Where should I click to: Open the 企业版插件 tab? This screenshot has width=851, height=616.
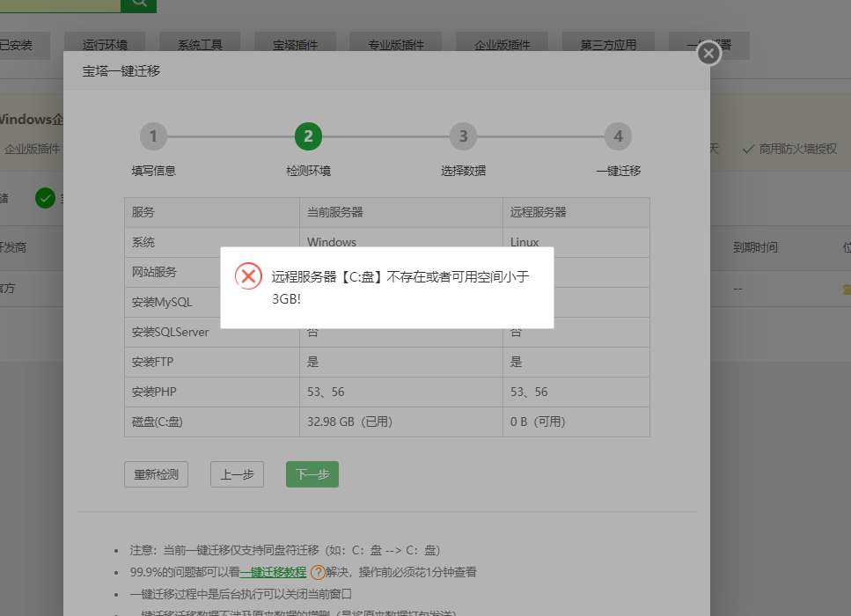[502, 45]
